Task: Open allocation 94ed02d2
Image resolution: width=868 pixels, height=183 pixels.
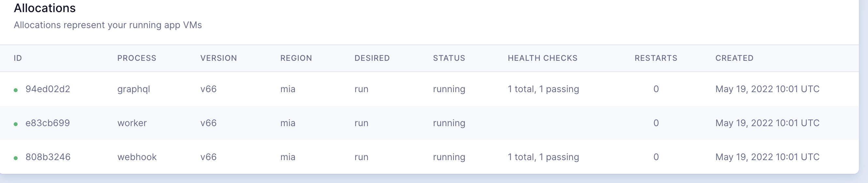Action: [48, 89]
